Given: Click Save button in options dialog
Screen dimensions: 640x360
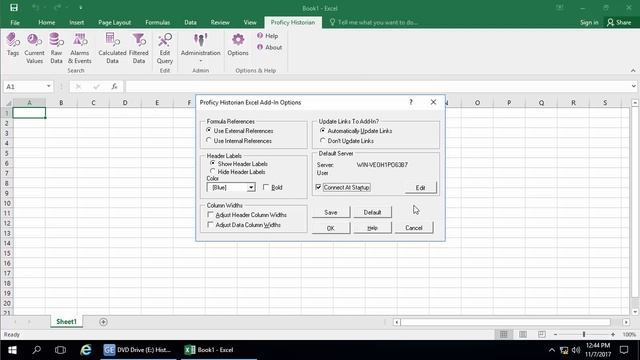Looking at the screenshot, I should [331, 212].
